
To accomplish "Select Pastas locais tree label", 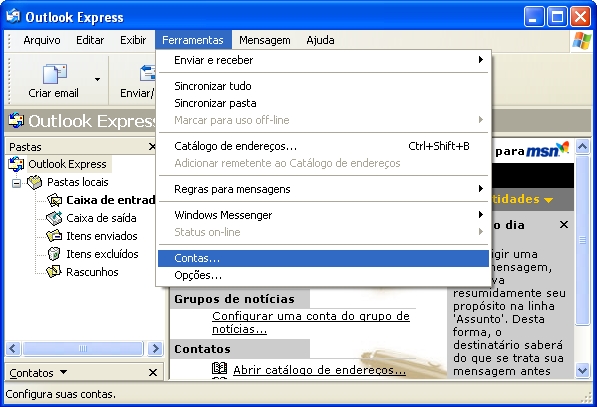I will point(78,182).
